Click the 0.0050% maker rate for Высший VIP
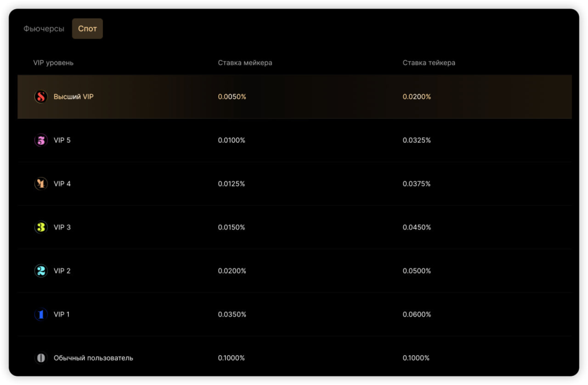 [232, 97]
